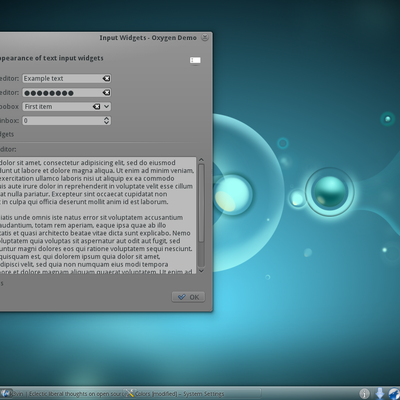Decrease the spinbox value
The image size is (400, 400).
pos(106,123)
